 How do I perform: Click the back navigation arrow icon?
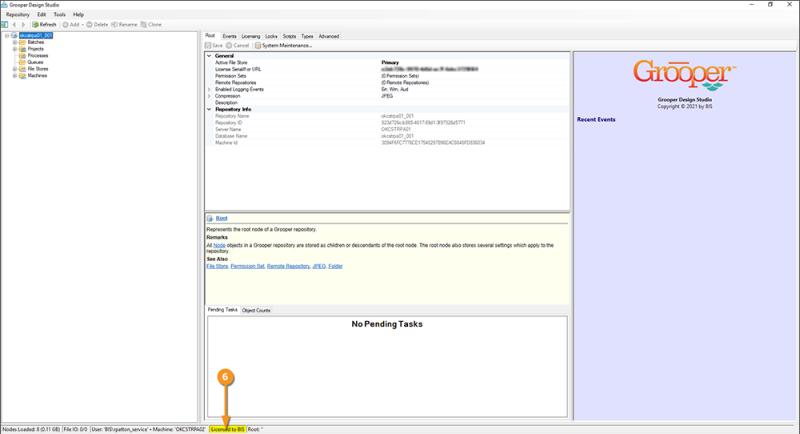(x=14, y=24)
